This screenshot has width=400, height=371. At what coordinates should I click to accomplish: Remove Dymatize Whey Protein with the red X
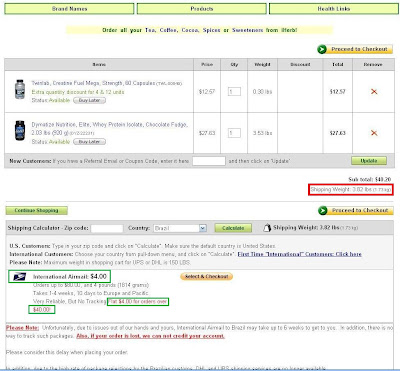(374, 133)
